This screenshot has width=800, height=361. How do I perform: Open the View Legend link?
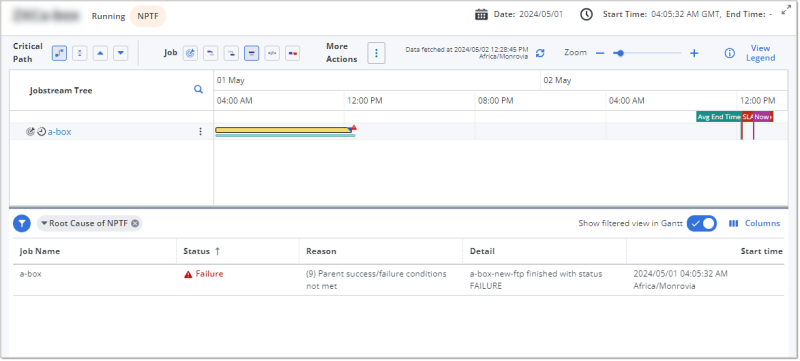pos(761,53)
